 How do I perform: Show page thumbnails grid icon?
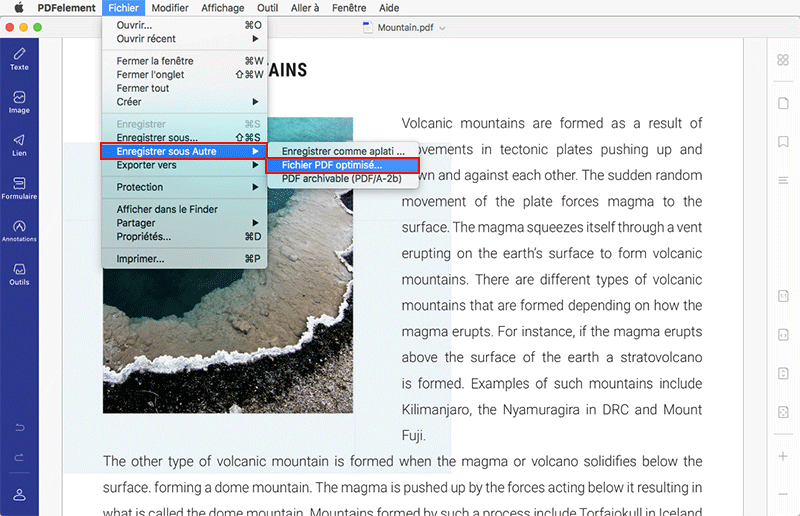[783, 60]
